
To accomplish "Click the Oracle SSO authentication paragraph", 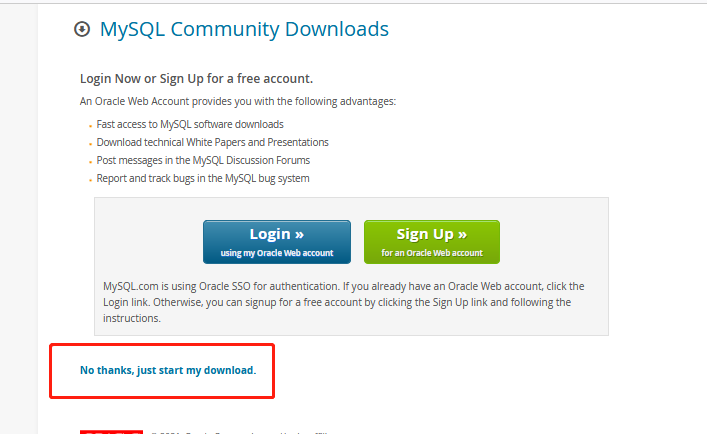I will pyautogui.click(x=344, y=302).
